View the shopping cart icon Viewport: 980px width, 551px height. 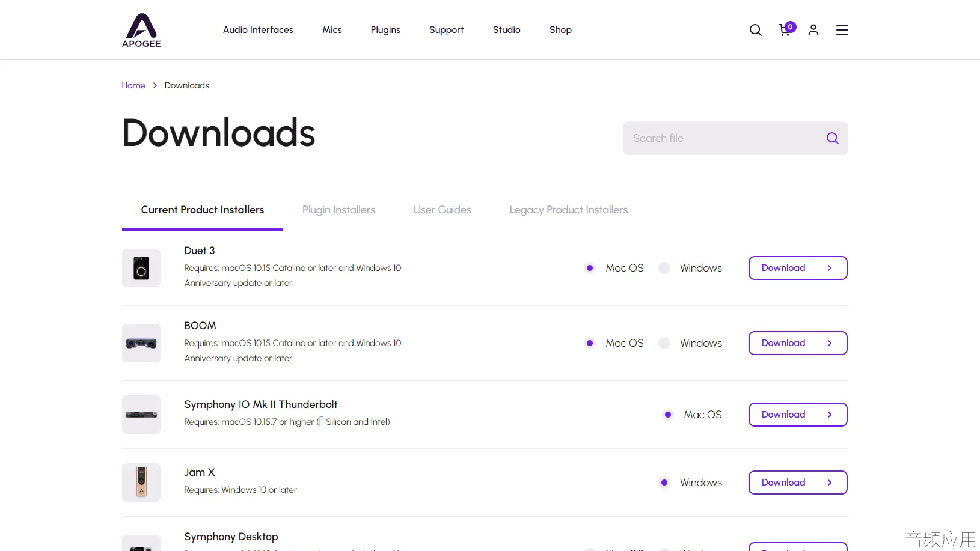(x=786, y=29)
